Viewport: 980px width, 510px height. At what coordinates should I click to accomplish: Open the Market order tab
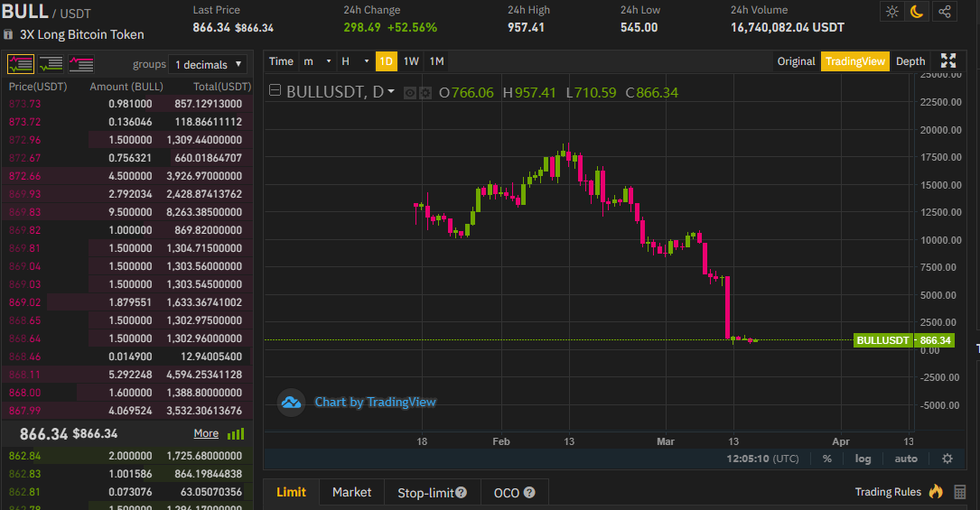point(352,492)
